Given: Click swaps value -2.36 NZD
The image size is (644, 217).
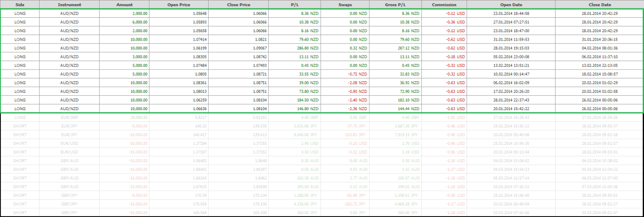Looking at the screenshot, I should pos(345,109).
